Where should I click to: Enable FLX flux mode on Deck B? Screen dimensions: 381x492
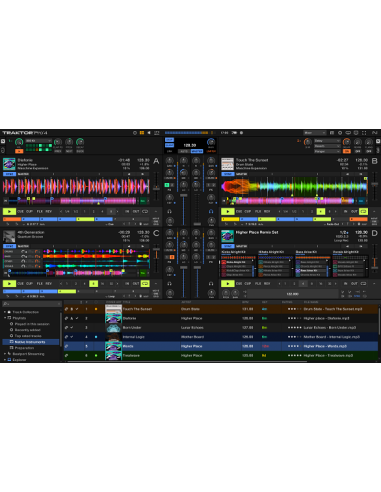258,211
